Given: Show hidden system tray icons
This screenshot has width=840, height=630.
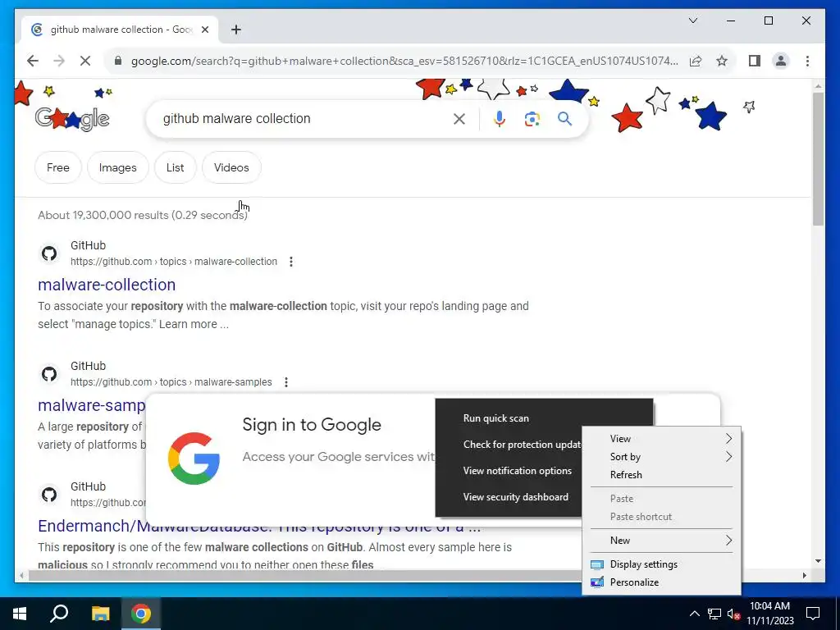Looking at the screenshot, I should point(694,614).
